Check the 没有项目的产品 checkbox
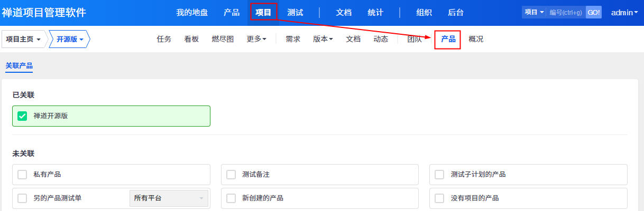Screen dimensions: 644x211 439,198
